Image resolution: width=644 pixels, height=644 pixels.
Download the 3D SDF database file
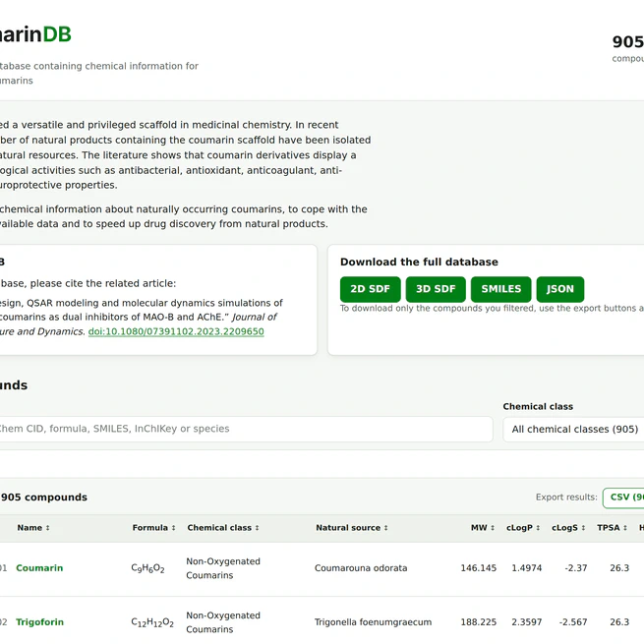tap(436, 289)
